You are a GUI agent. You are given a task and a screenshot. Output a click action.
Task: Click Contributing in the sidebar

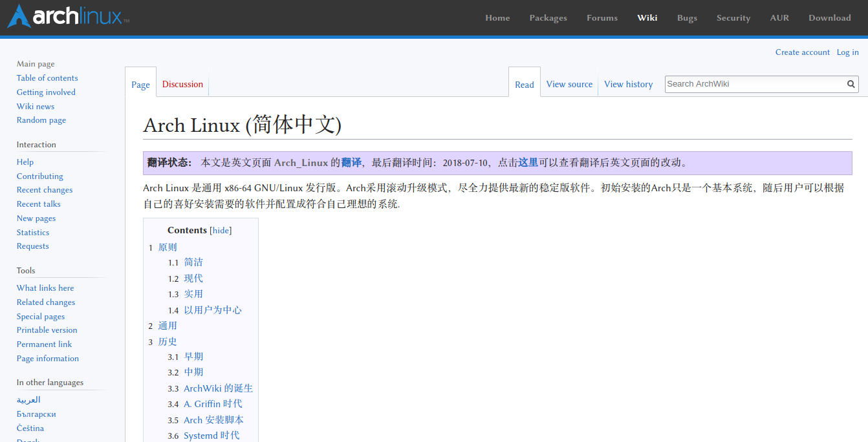(40, 176)
